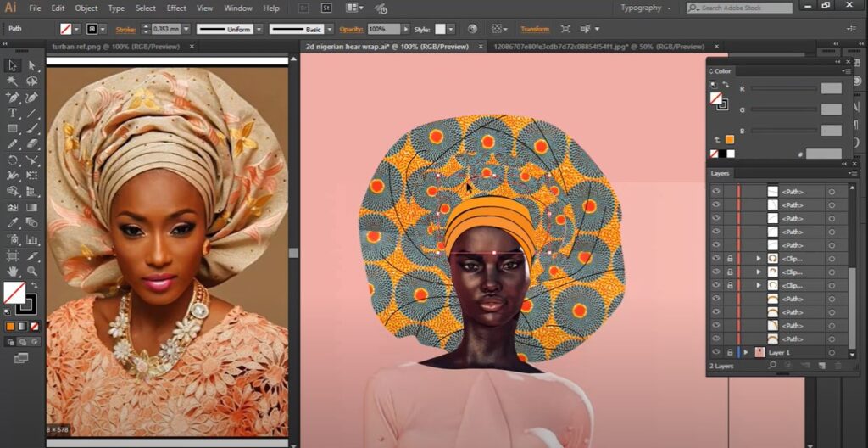Select the Selection tool arrow

(x=14, y=65)
